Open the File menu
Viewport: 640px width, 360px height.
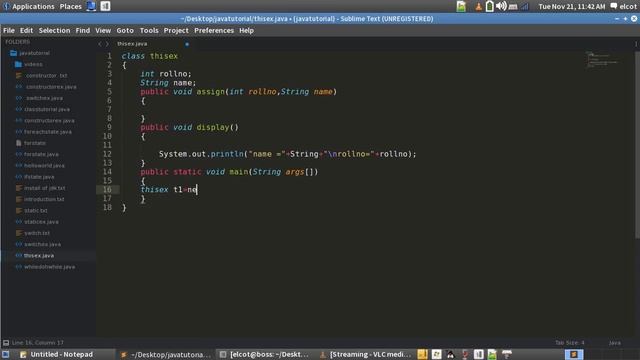click(9, 31)
